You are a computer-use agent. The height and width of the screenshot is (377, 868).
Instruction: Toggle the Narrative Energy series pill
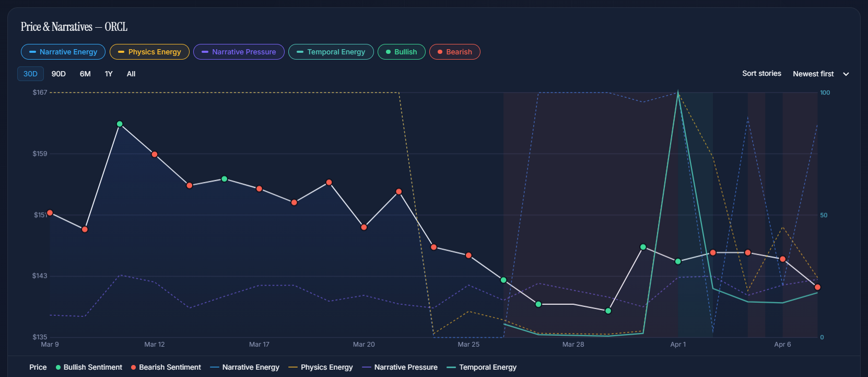[63, 52]
